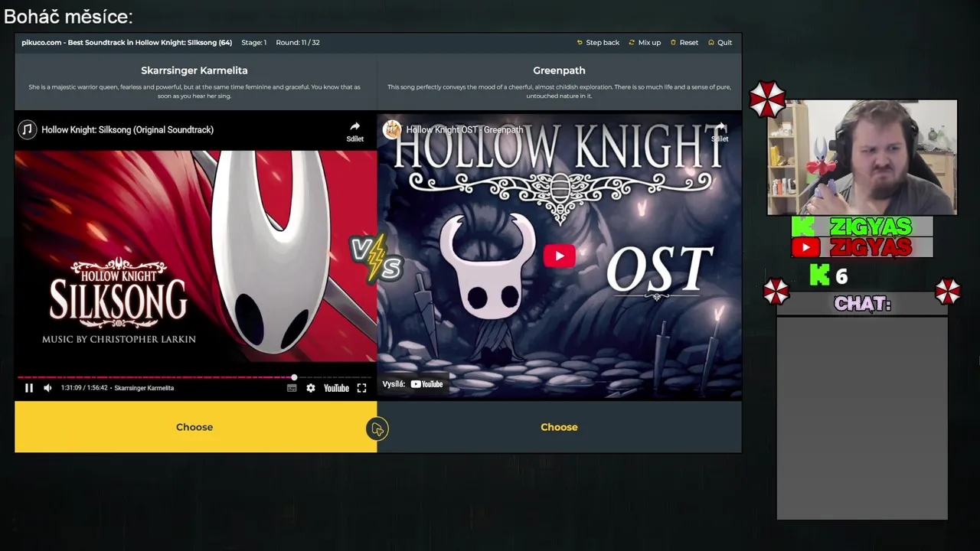This screenshot has width=980, height=551.
Task: Click Step back
Action: (x=598, y=43)
